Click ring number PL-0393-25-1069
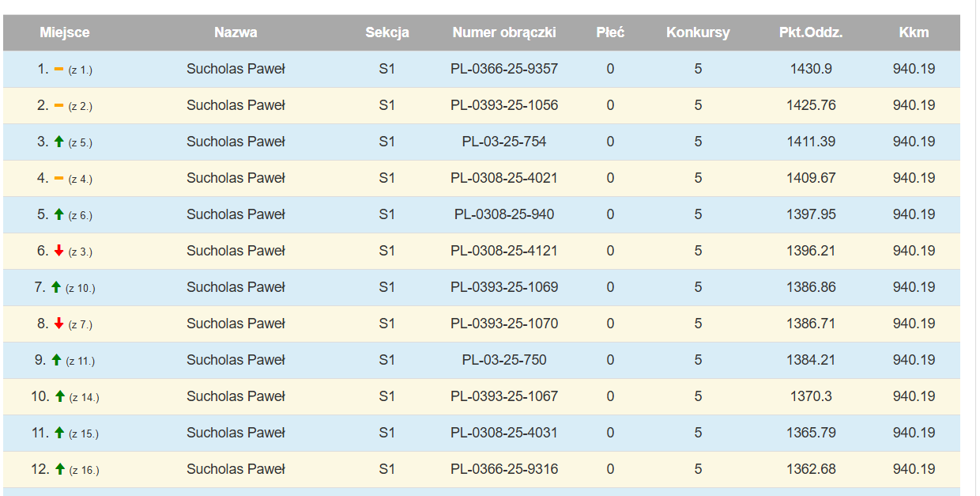The image size is (980, 496). pyautogui.click(x=504, y=287)
